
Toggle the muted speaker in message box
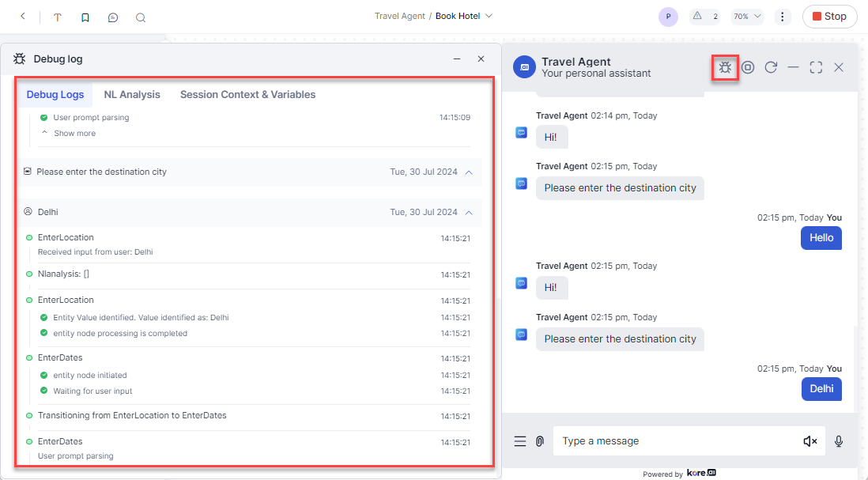point(810,441)
